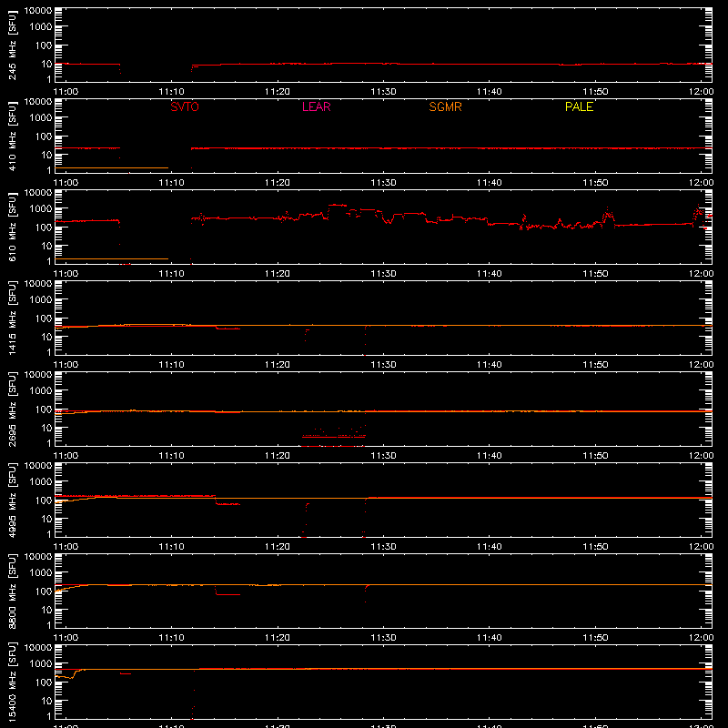Click the 10 tick label on 4995 MHz axis
728x728 pixels.
(x=46, y=519)
